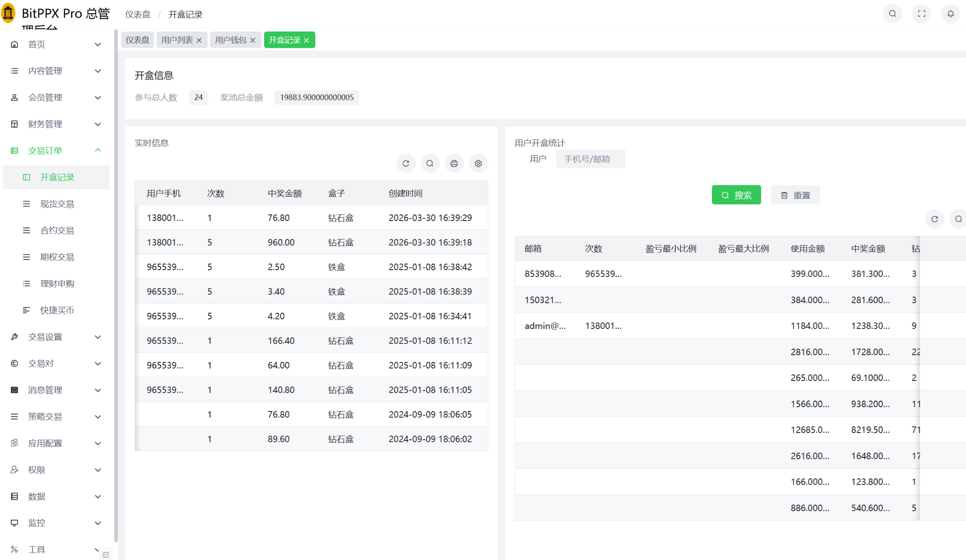The image size is (966, 560).
Task: Close the 用户列表 tab
Action: (199, 40)
